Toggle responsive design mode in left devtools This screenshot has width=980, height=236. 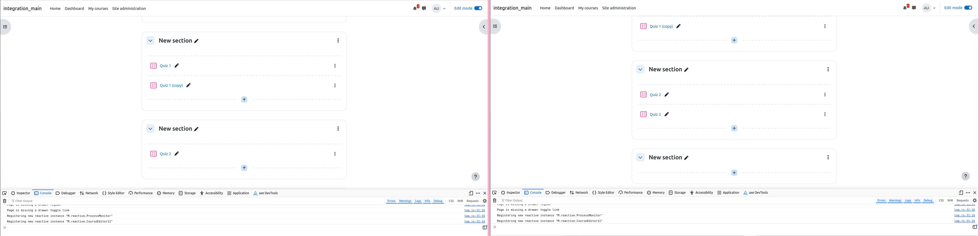coord(471,193)
